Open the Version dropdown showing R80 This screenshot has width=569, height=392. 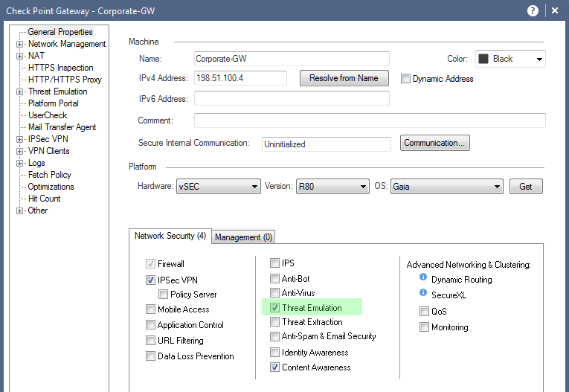click(332, 187)
